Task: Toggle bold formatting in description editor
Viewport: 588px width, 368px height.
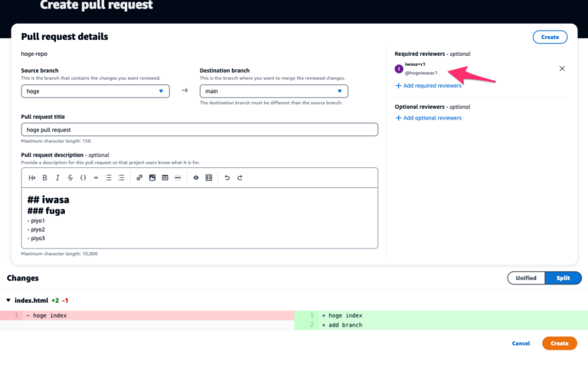Action: pyautogui.click(x=44, y=178)
